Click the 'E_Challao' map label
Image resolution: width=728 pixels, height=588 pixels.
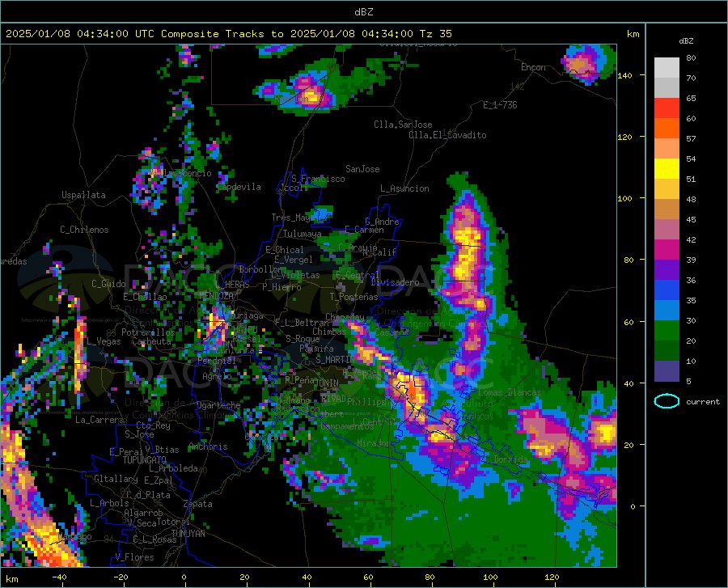(145, 297)
